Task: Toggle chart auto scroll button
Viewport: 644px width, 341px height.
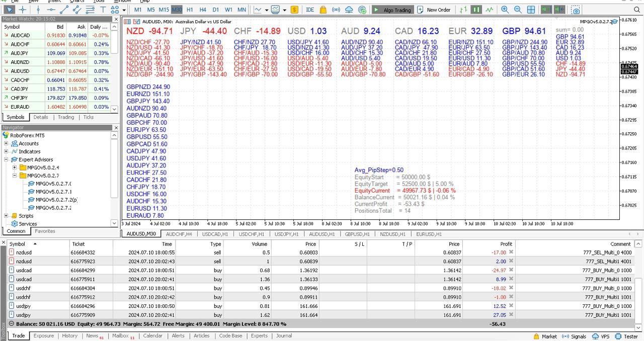Action: coord(546,10)
